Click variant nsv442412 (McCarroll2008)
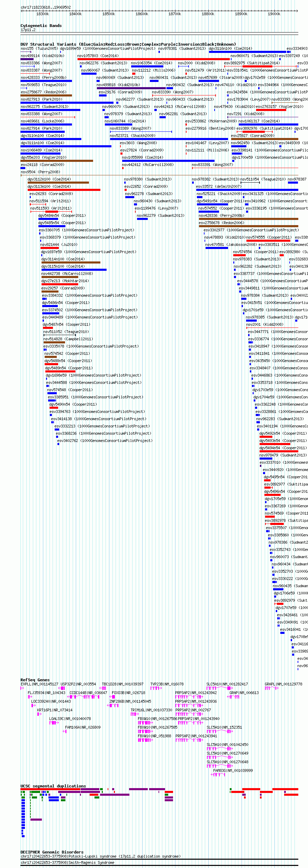The image size is (308, 868). click(148, 165)
